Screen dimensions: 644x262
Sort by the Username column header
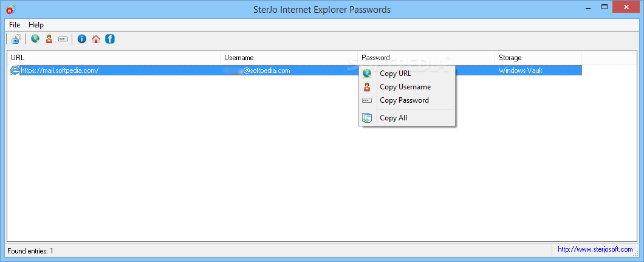point(289,58)
